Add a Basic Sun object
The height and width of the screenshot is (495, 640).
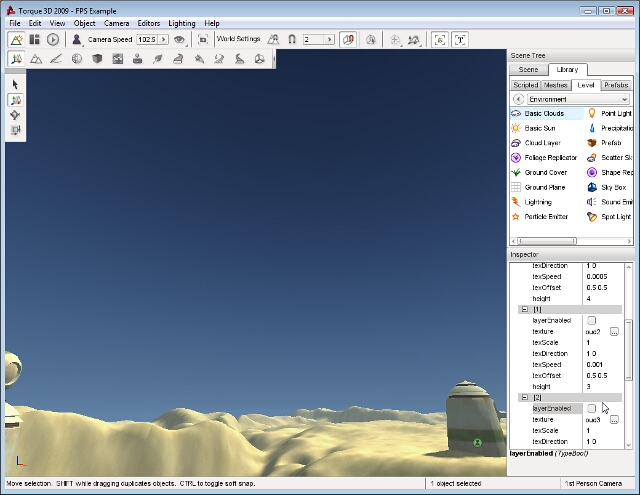540,128
